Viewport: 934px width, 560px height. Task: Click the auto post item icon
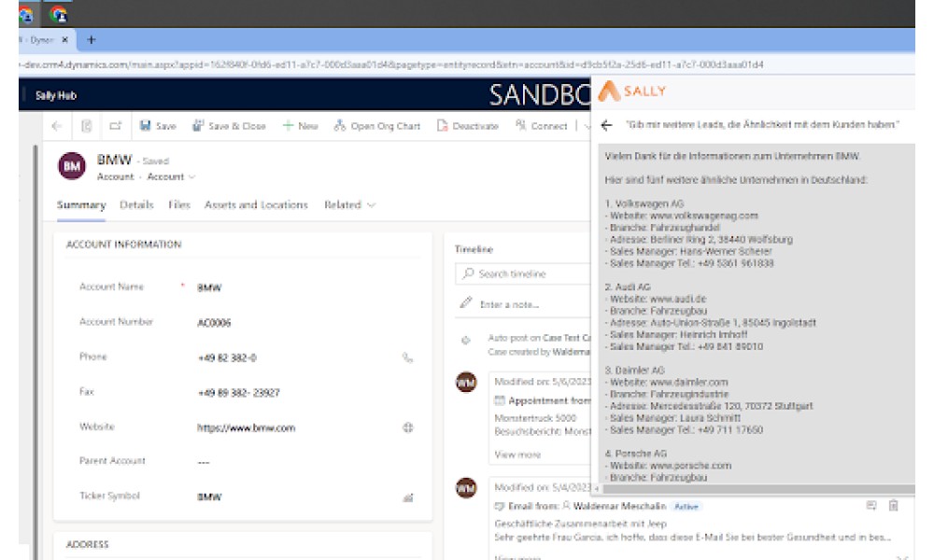click(466, 341)
